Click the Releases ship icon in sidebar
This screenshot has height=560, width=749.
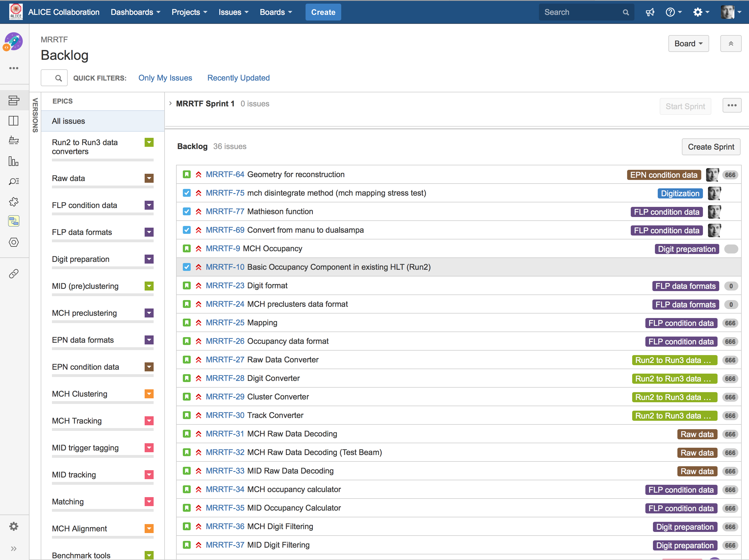(13, 140)
